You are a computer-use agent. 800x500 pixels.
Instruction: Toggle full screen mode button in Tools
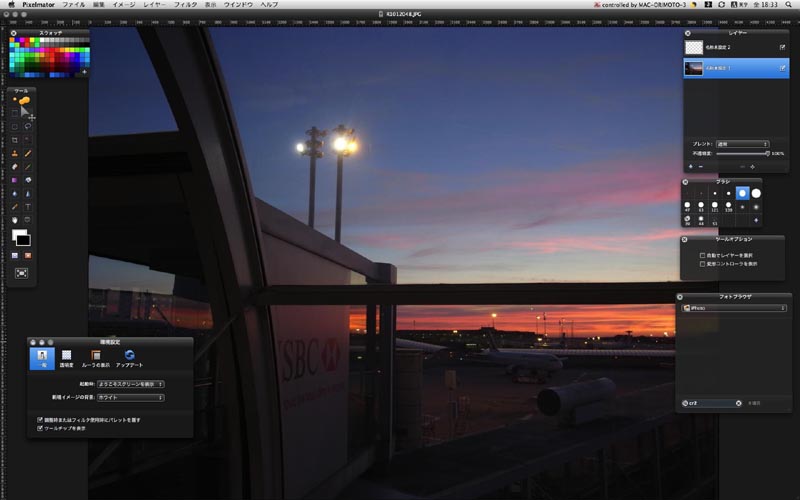(x=21, y=273)
